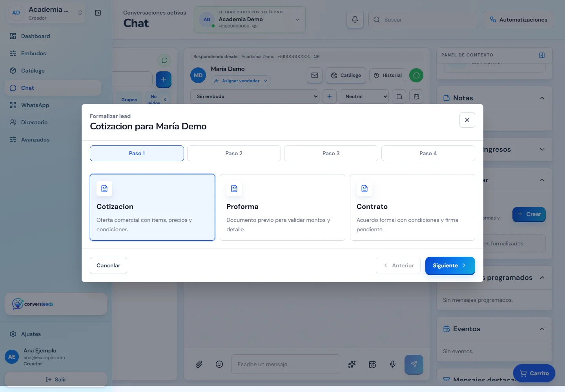Select the Proforma document type card
565x392 pixels.
282,207
